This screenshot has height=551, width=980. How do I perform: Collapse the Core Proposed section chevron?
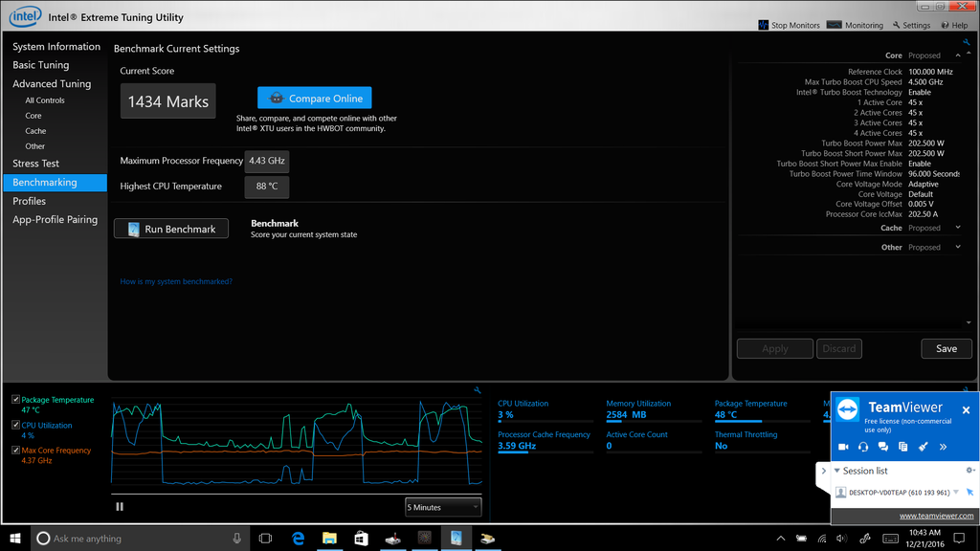tap(958, 55)
